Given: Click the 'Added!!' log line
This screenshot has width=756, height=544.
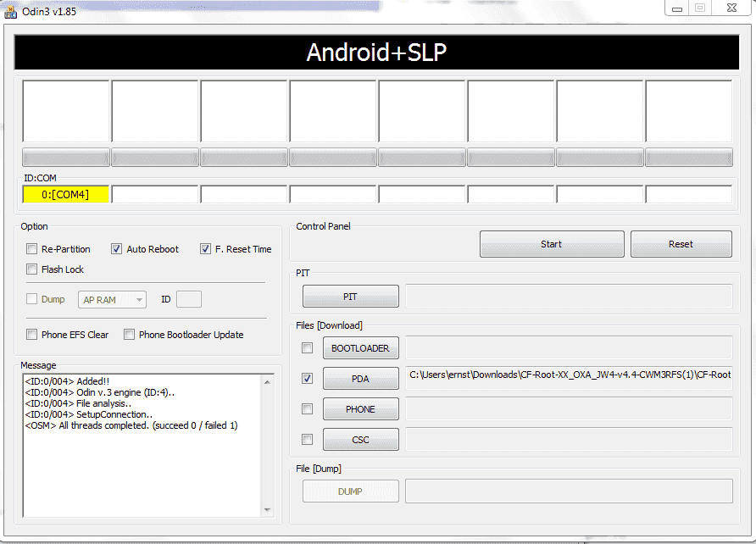Looking at the screenshot, I should click(67, 381).
